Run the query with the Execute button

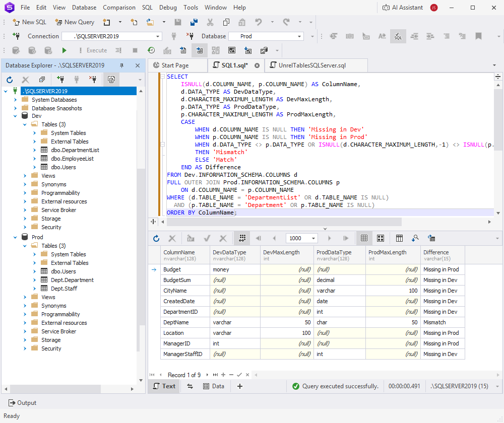pos(64,50)
